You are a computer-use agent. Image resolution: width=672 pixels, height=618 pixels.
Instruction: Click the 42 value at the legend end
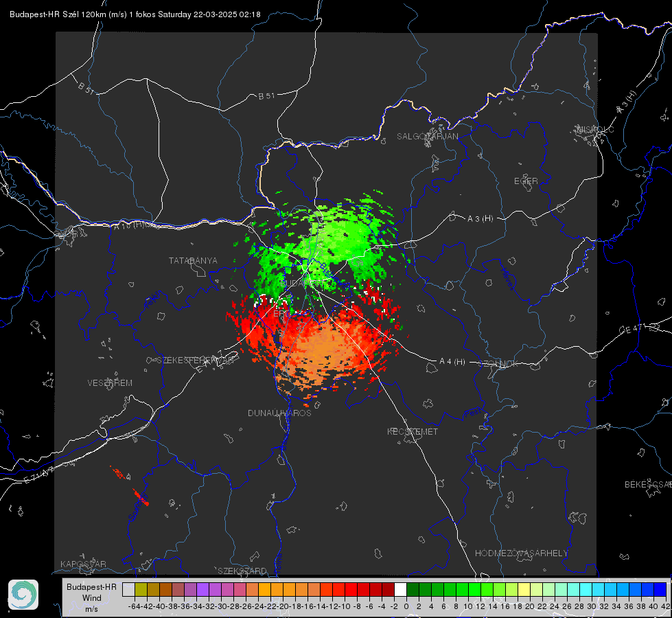pyautogui.click(x=665, y=606)
